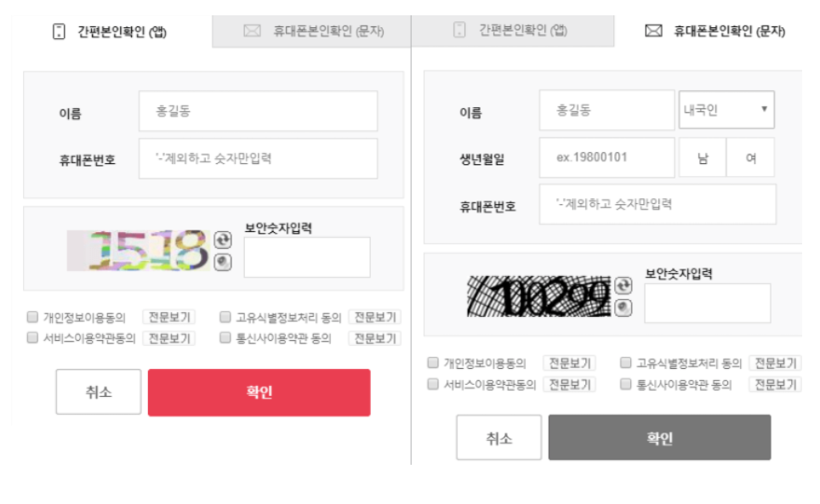Screen dimensions: 820x504
Task: Check 고유식별정보처리 동의 in the right form
Action: pyautogui.click(x=625, y=362)
